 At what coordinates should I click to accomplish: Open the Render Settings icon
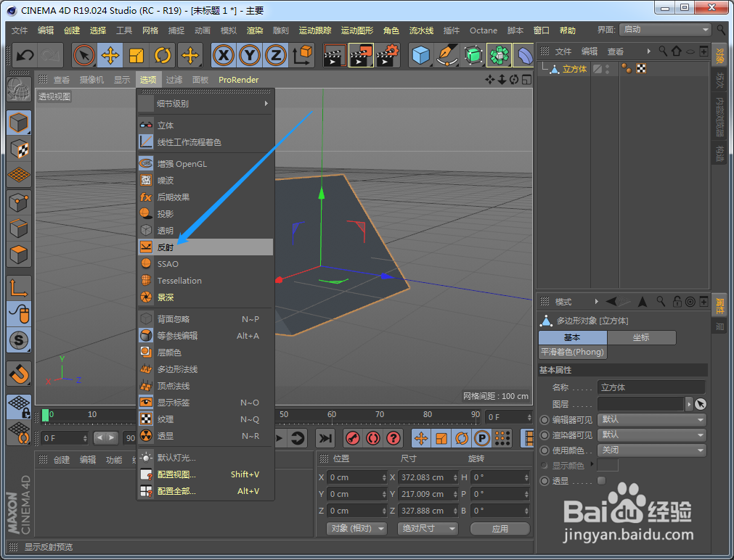pos(388,55)
